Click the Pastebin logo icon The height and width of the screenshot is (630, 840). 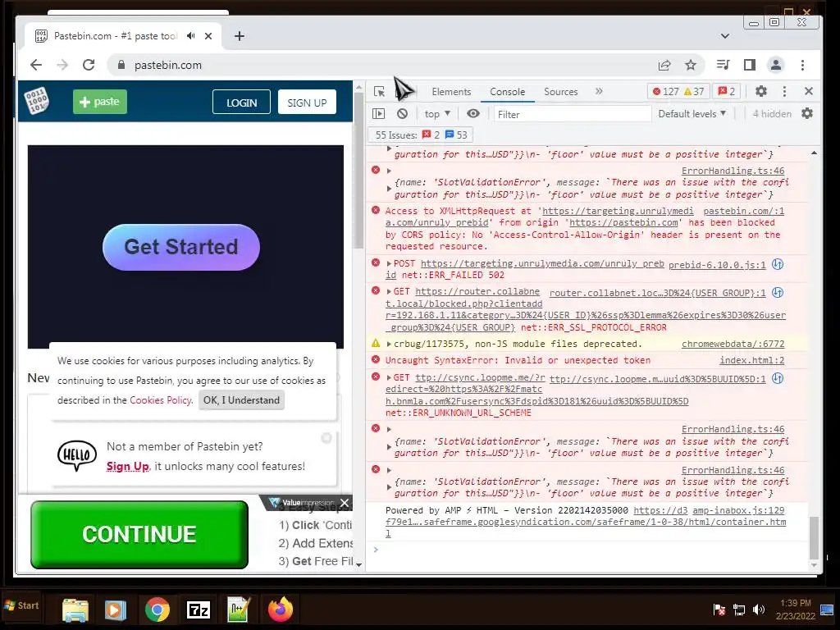point(37,101)
